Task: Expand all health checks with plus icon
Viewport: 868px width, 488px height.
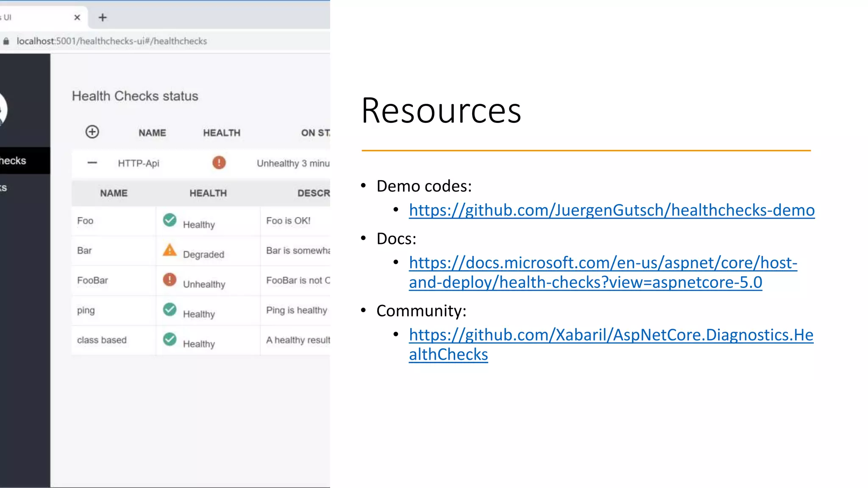Action: 92,132
